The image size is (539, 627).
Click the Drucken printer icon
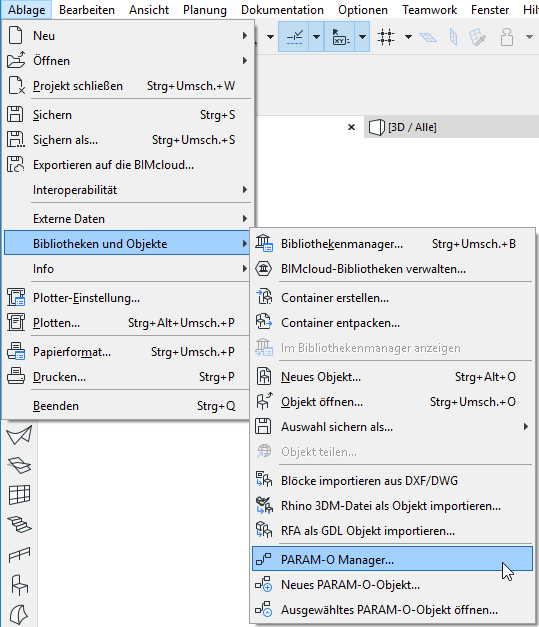(x=16, y=376)
